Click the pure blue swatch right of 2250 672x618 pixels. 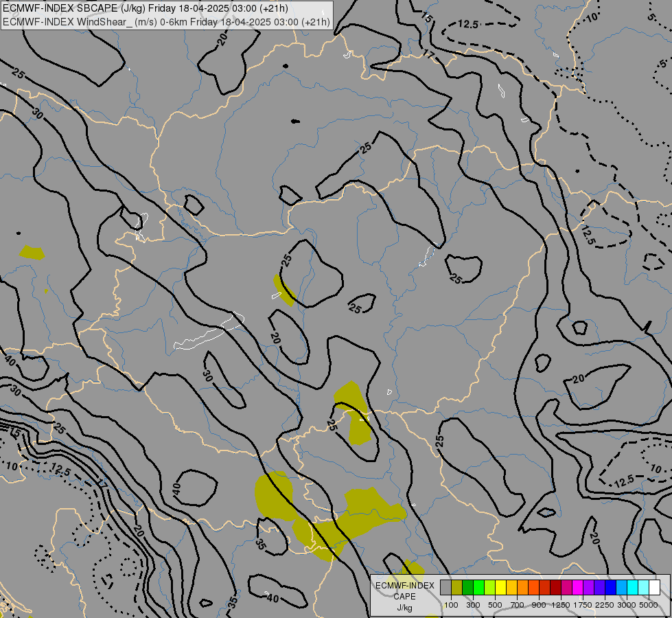[610, 587]
